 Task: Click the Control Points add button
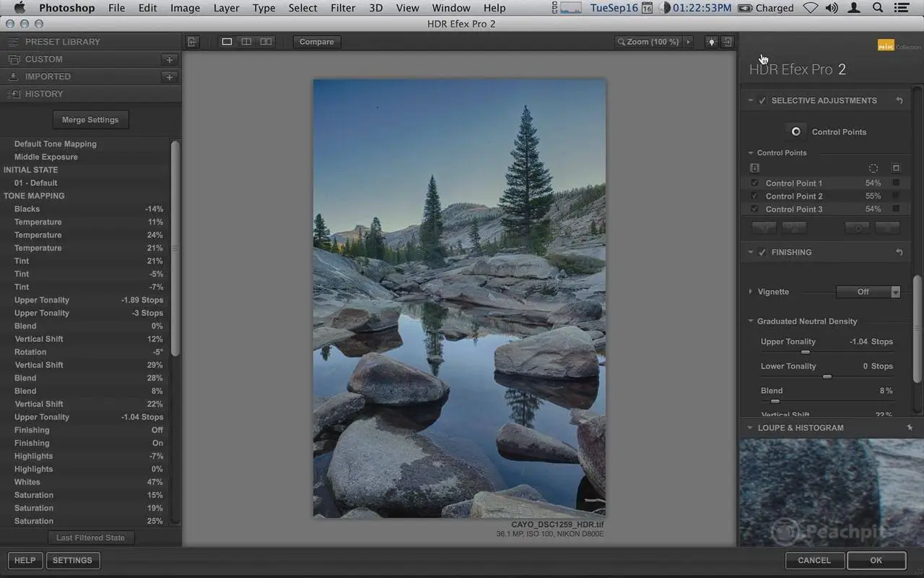coord(796,131)
